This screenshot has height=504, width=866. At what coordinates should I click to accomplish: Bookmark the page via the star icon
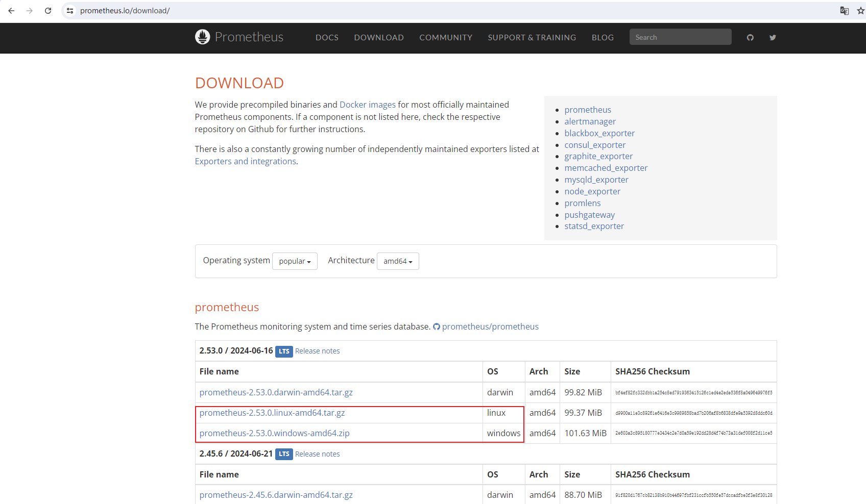click(861, 10)
